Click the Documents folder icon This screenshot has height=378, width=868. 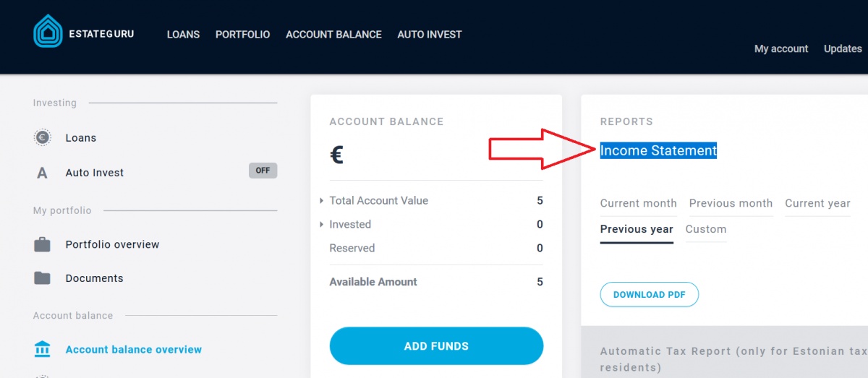click(43, 278)
